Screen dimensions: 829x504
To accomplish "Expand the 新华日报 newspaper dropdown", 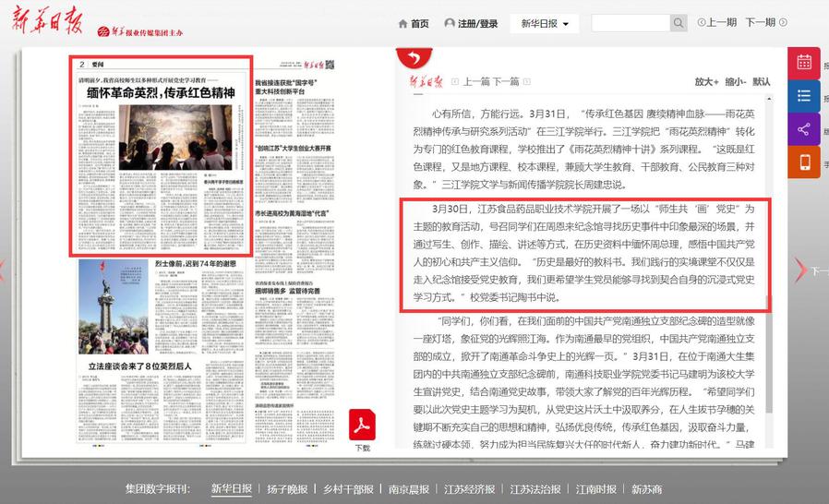I will (x=544, y=23).
